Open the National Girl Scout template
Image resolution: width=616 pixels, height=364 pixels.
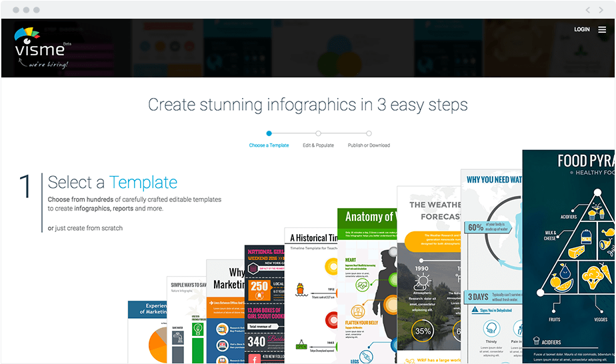(265, 304)
